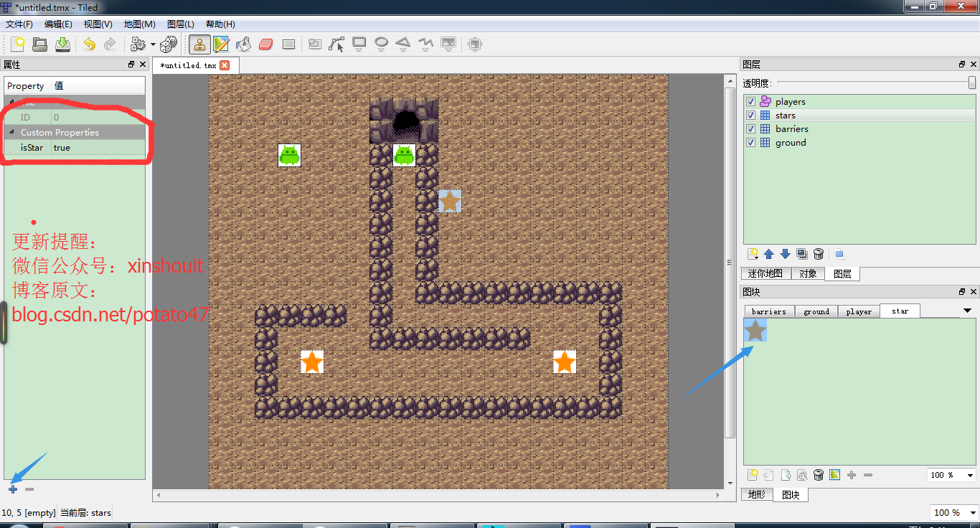The height and width of the screenshot is (528, 980).
Task: Select the Insert Ellipse tool
Action: click(x=381, y=44)
